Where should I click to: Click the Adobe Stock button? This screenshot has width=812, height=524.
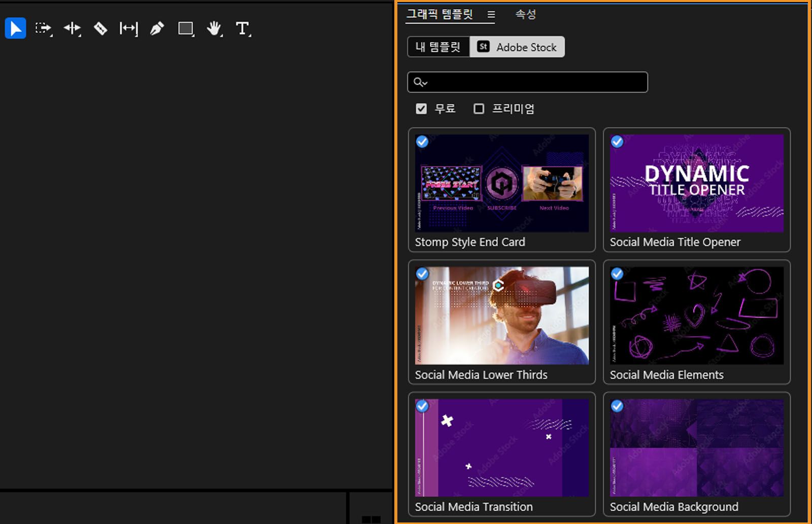click(517, 47)
